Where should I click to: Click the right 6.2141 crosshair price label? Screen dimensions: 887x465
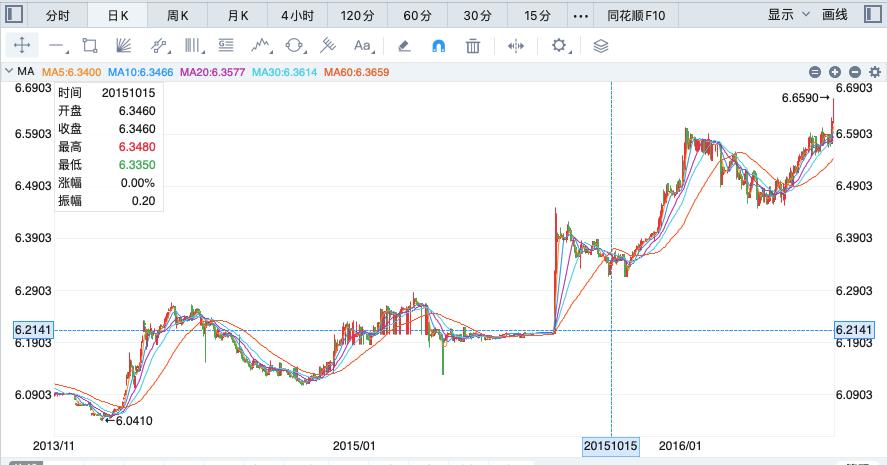click(x=854, y=330)
